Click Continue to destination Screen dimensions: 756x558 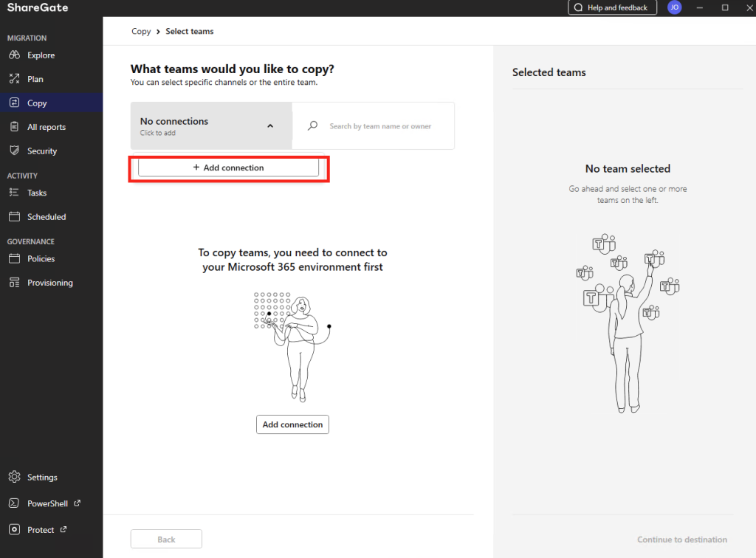[681, 540]
